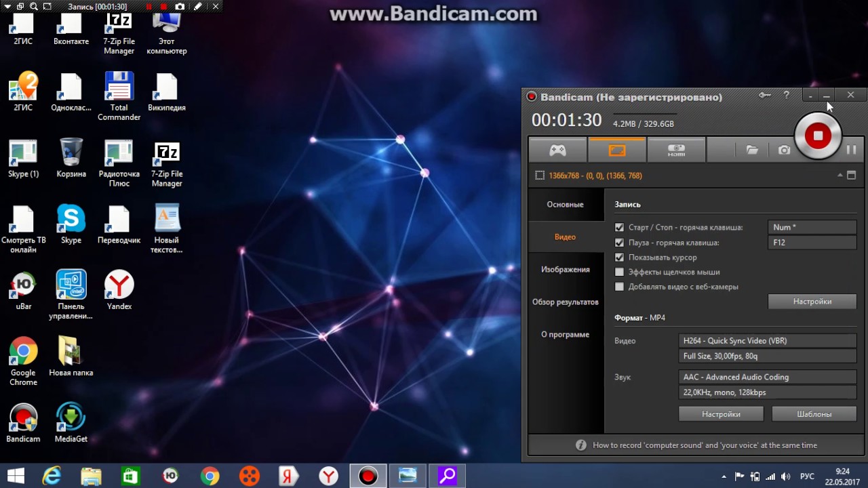Open the Обзор результатов tab
Image resolution: width=868 pixels, height=488 pixels.
pos(566,302)
